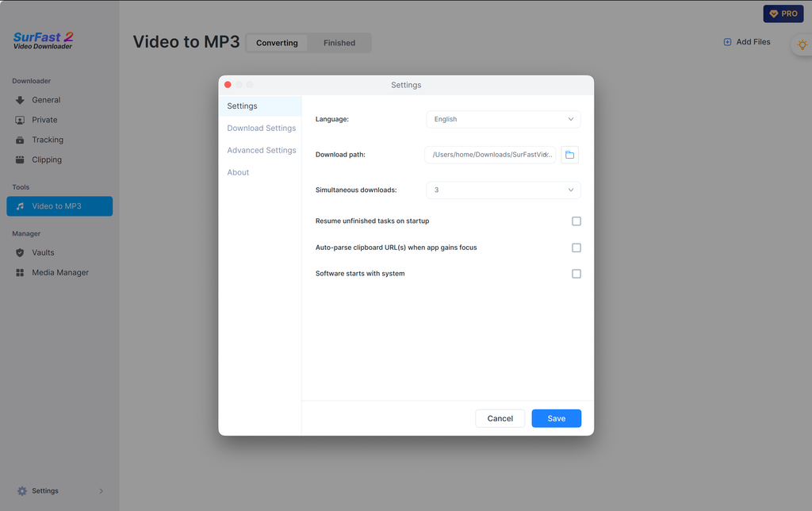Viewport: 812px width, 511px height.
Task: Select Clipping in the sidebar
Action: point(47,159)
